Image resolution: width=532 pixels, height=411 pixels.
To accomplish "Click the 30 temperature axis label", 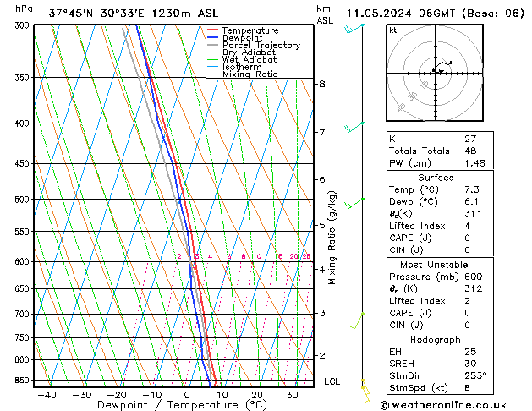I will pyautogui.click(x=292, y=395).
